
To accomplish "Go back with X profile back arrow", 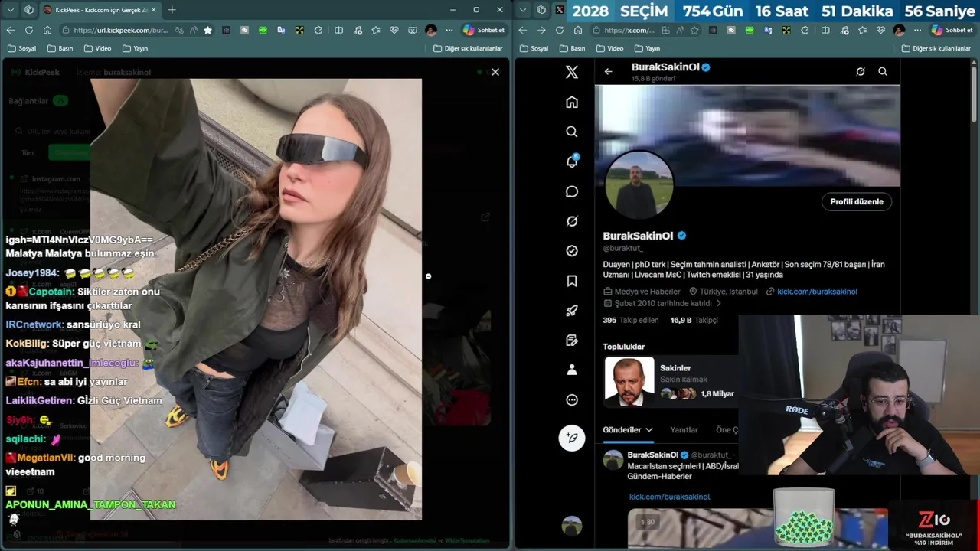I will click(x=608, y=71).
